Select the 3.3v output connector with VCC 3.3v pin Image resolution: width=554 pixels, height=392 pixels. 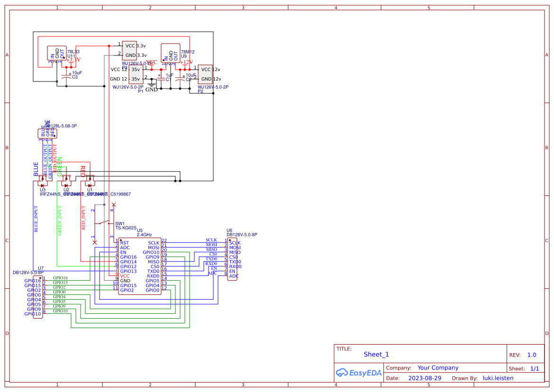point(129,51)
